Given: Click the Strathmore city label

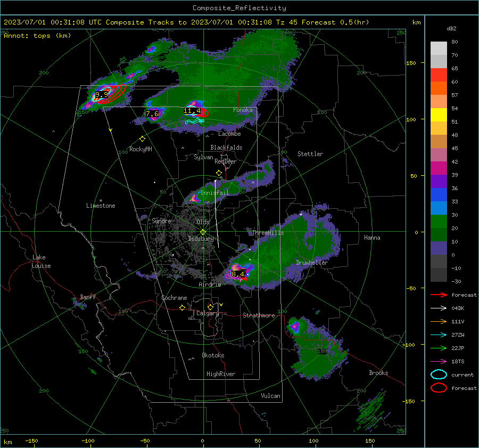Looking at the screenshot, I should pyautogui.click(x=259, y=315).
